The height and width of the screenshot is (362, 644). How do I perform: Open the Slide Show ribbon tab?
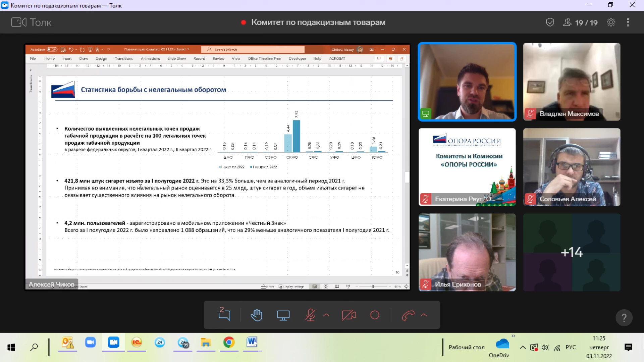(176, 58)
